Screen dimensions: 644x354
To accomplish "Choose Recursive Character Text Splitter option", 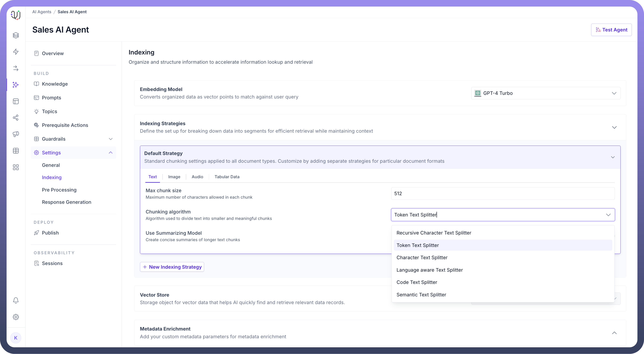I will click(434, 233).
